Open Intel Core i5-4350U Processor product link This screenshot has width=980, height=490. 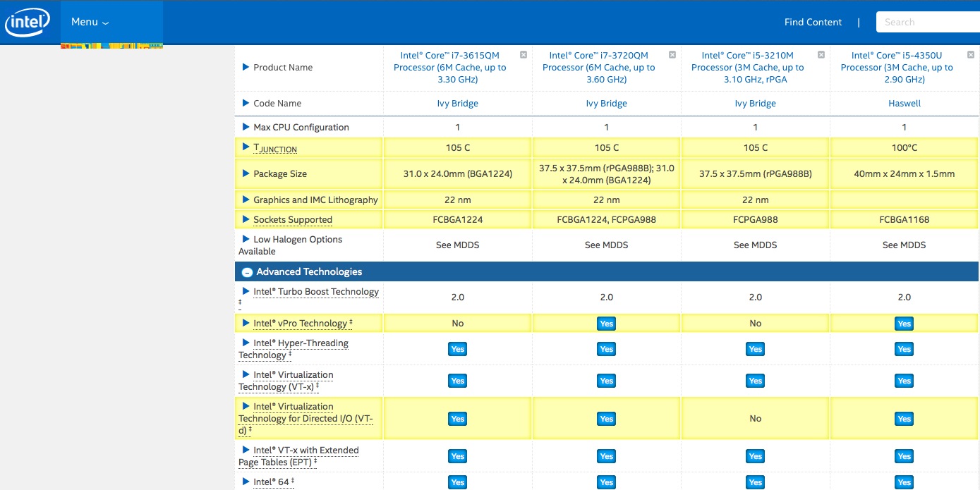click(x=897, y=67)
